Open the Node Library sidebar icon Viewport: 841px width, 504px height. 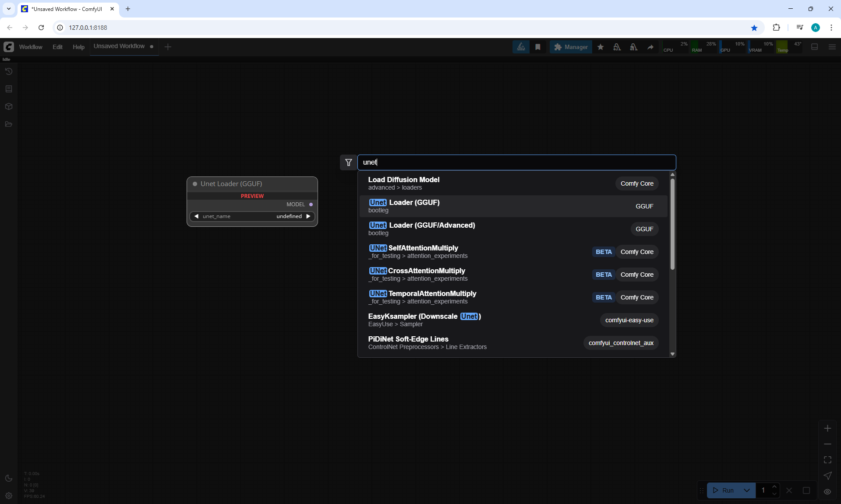tap(9, 89)
